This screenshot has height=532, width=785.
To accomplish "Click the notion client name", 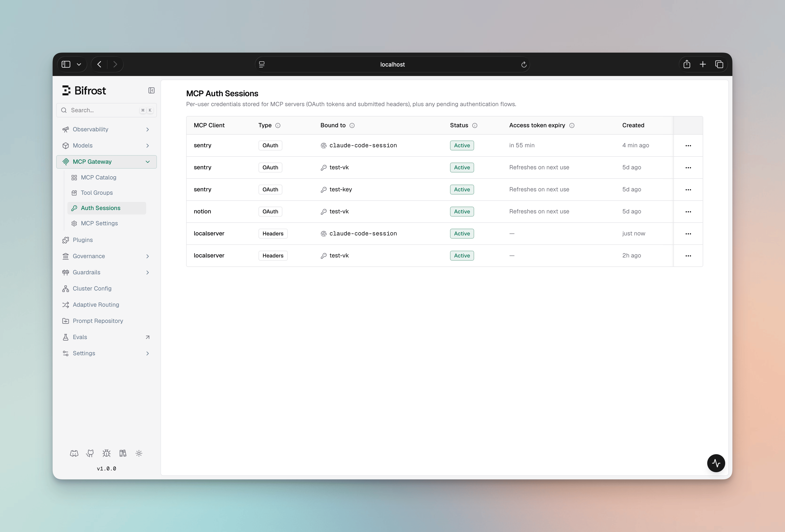I will 202,211.
